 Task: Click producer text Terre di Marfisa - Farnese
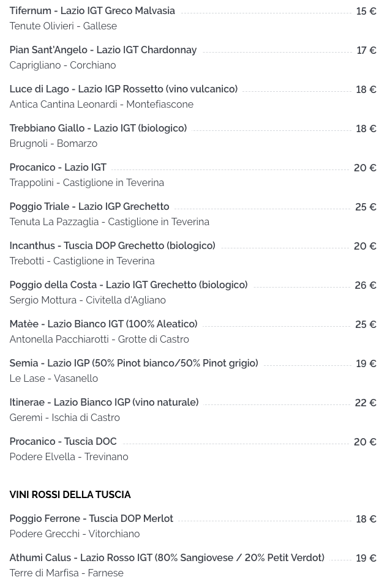tap(67, 573)
